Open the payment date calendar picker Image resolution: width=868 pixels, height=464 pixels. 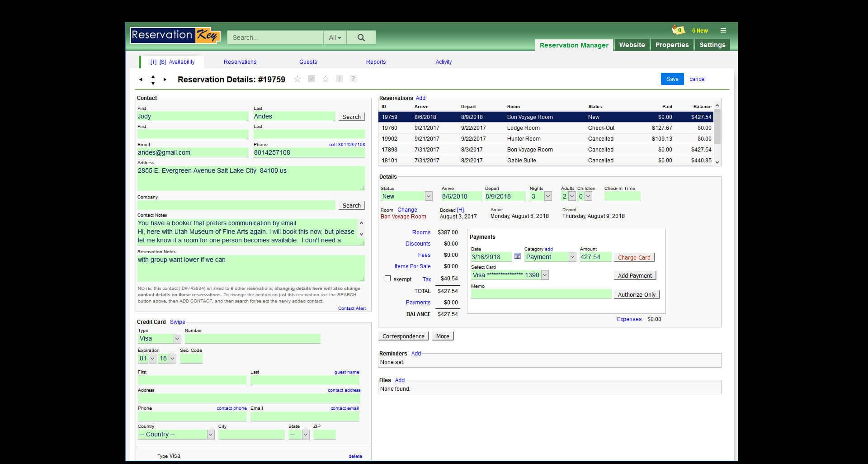pyautogui.click(x=518, y=256)
